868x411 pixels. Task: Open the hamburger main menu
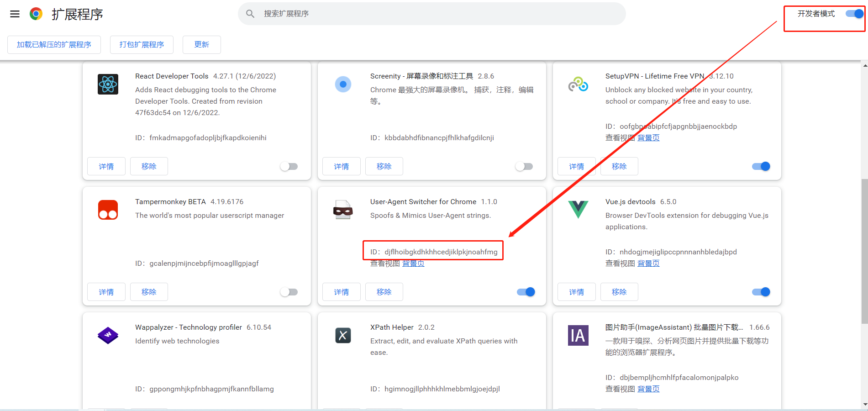point(15,14)
